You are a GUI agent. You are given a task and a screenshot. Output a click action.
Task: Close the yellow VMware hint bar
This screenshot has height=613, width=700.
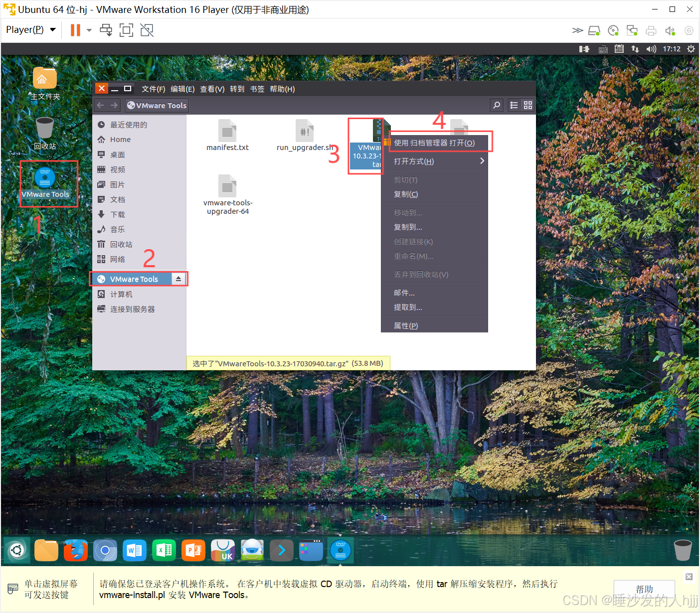click(x=689, y=577)
